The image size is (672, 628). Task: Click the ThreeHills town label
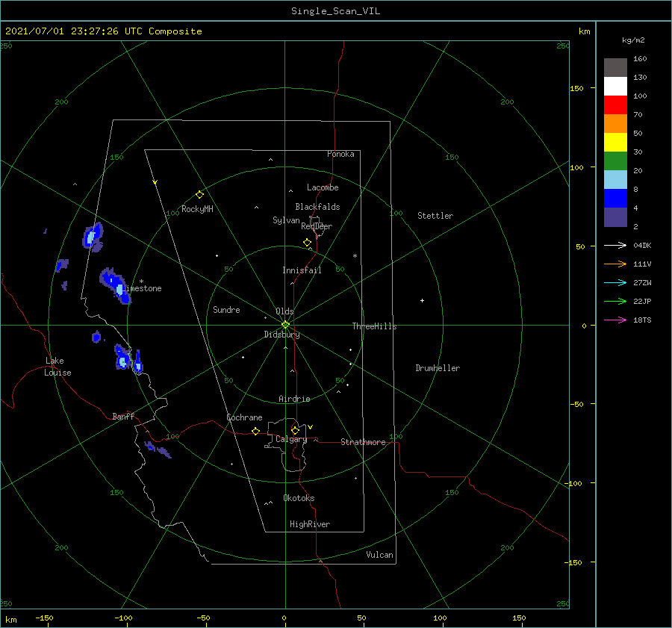pos(374,326)
